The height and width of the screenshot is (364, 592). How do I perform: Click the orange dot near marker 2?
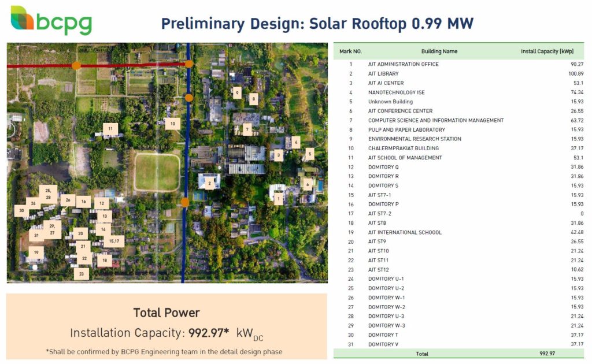pos(184,201)
